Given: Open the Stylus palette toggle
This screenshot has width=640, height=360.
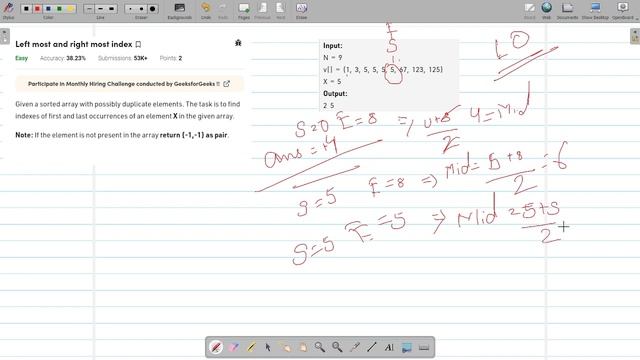Looking at the screenshot, I should click(8, 10).
